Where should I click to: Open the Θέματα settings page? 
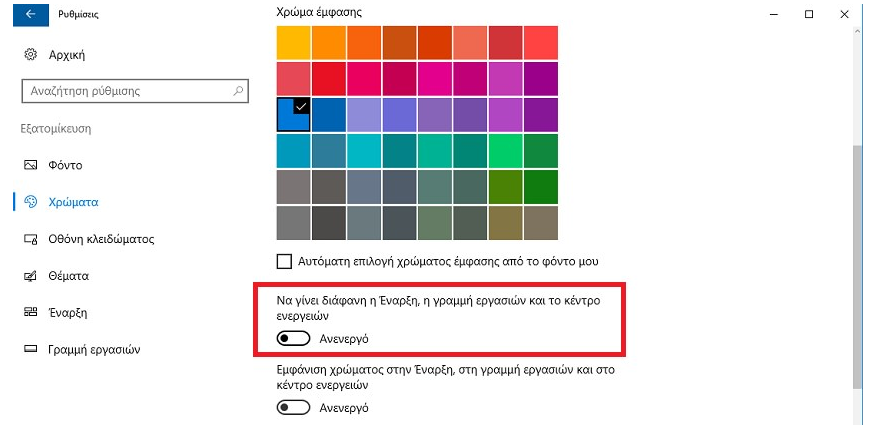tap(72, 276)
